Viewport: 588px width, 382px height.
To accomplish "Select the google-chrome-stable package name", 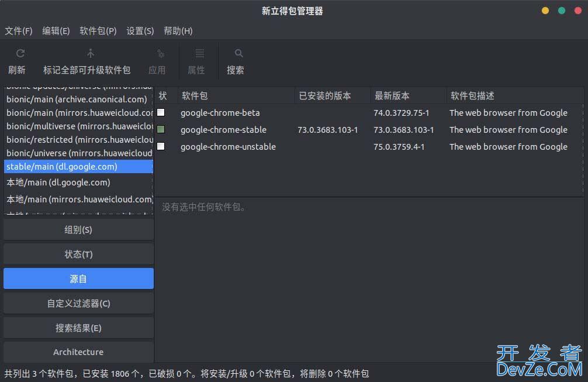I will 223,130.
